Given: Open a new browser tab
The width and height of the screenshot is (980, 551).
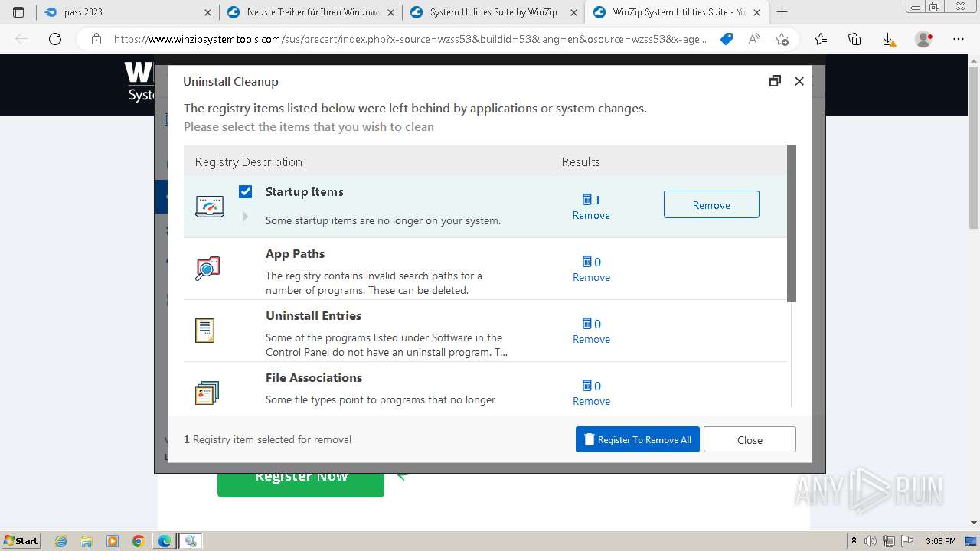Looking at the screenshot, I should click(782, 12).
